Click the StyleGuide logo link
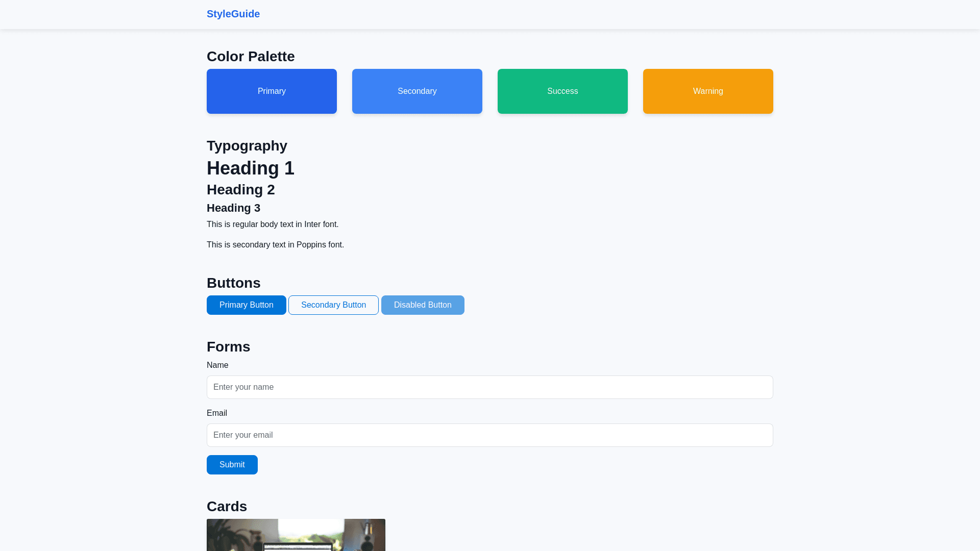The height and width of the screenshot is (551, 980). (233, 14)
